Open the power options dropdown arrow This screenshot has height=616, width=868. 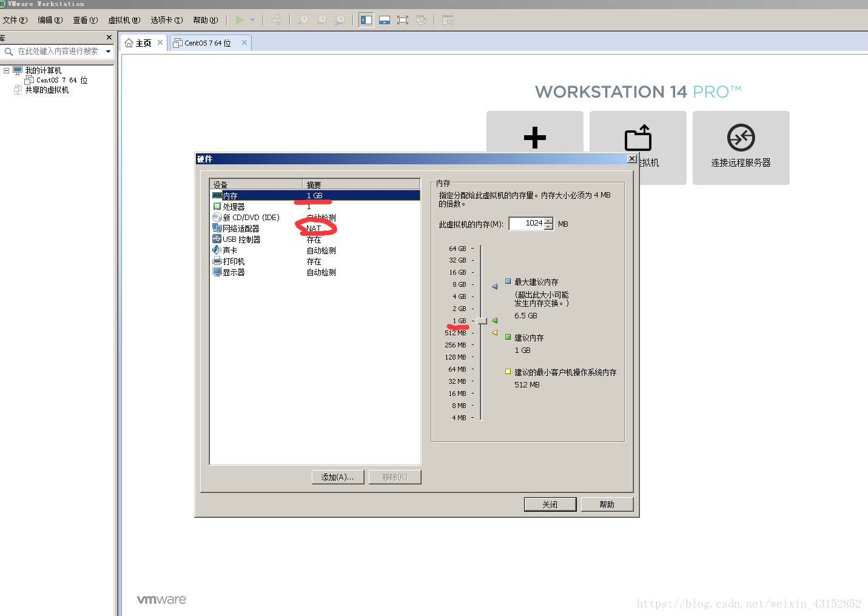coord(253,20)
